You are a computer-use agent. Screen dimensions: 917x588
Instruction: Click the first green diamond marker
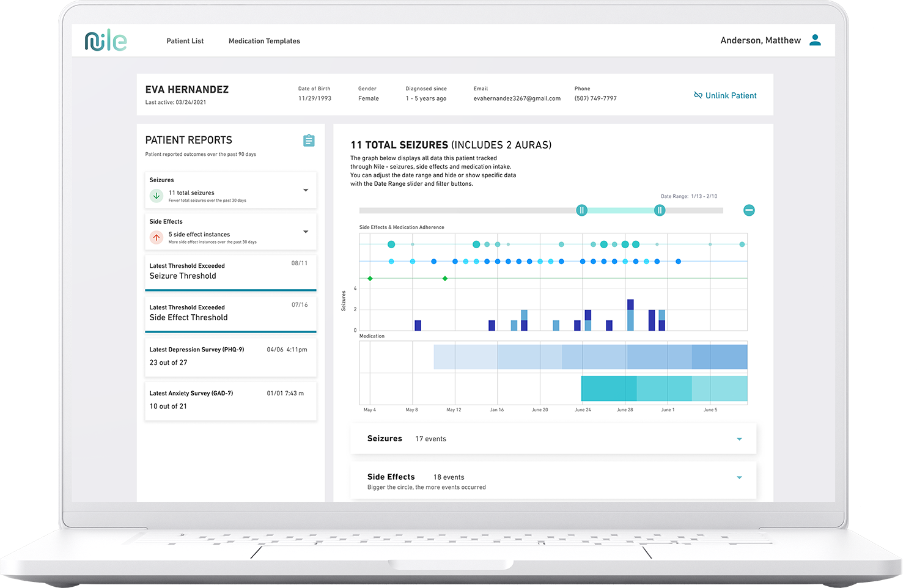[370, 278]
